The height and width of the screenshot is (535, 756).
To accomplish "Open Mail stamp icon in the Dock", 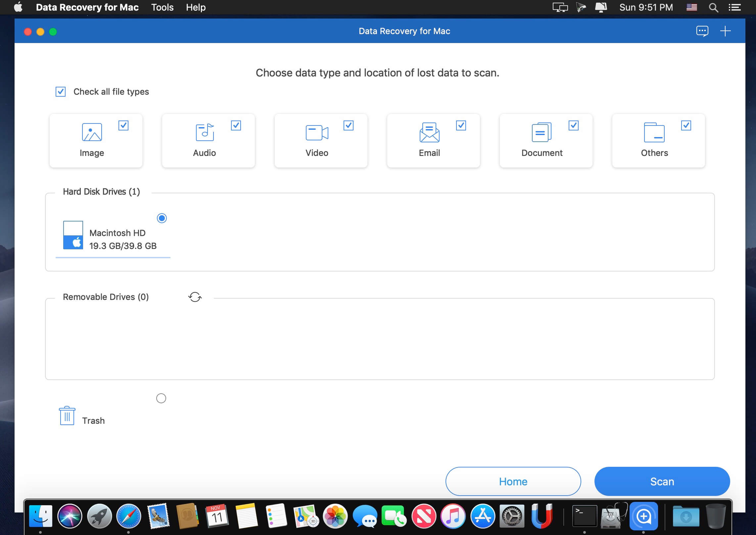I will point(158,516).
